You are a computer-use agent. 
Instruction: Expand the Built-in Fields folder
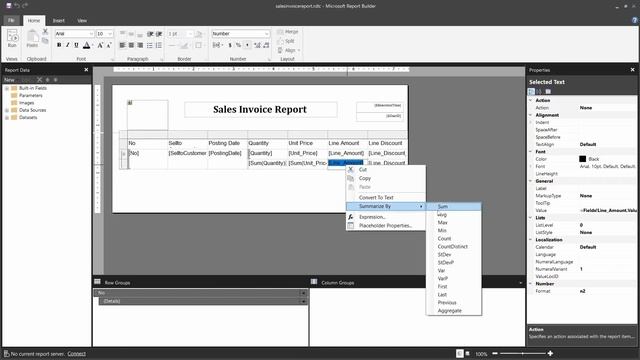click(x=7, y=88)
